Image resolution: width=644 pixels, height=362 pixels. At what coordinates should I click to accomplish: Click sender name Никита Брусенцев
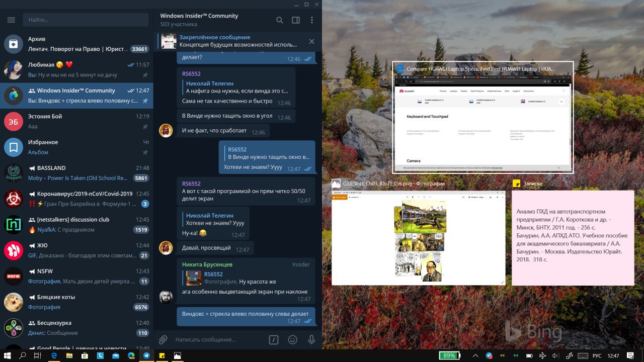pyautogui.click(x=207, y=264)
